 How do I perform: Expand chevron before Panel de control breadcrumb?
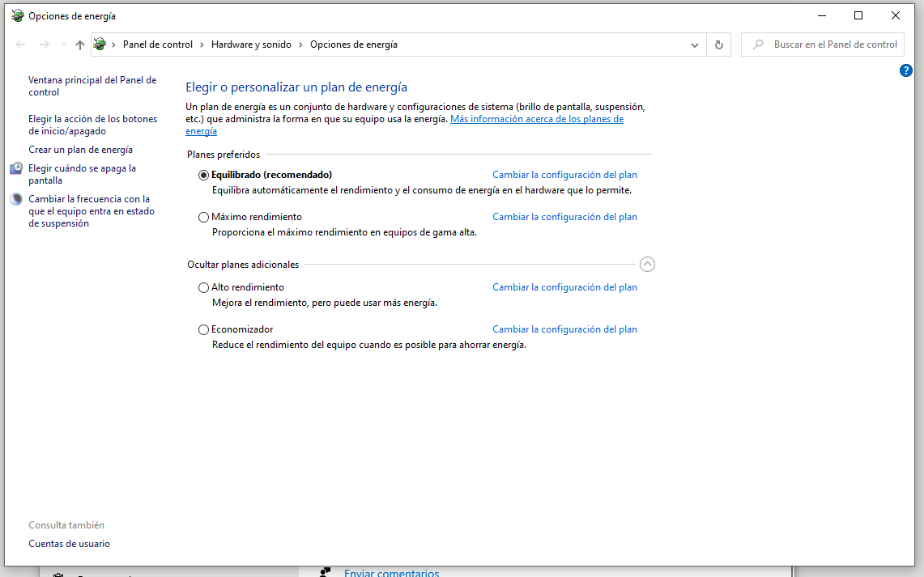click(113, 45)
